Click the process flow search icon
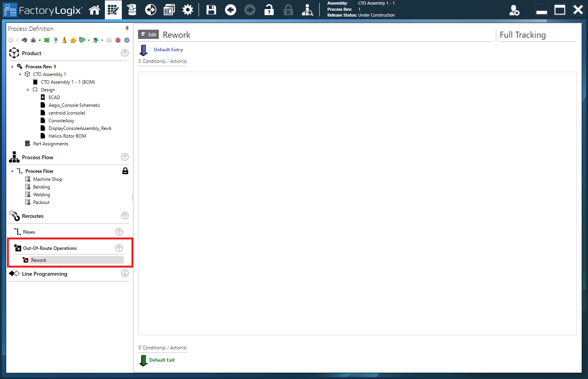Image resolution: width=588 pixels, height=379 pixels. click(x=307, y=10)
